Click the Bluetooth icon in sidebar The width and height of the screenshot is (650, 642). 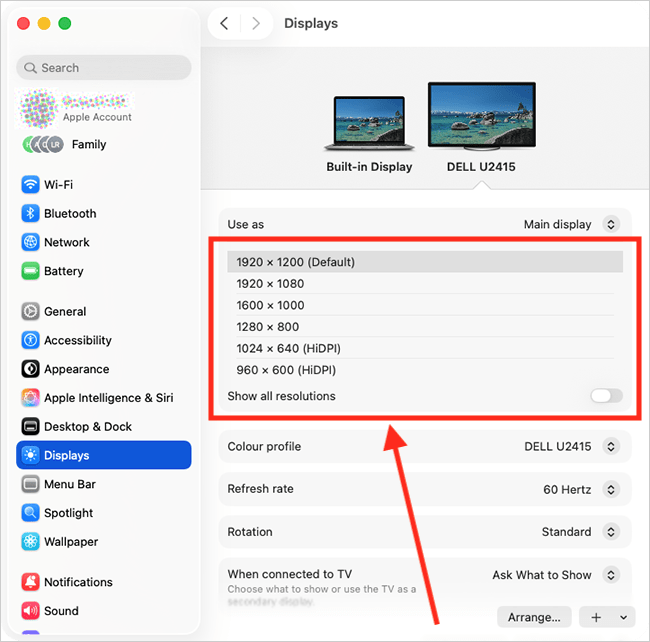pos(30,214)
